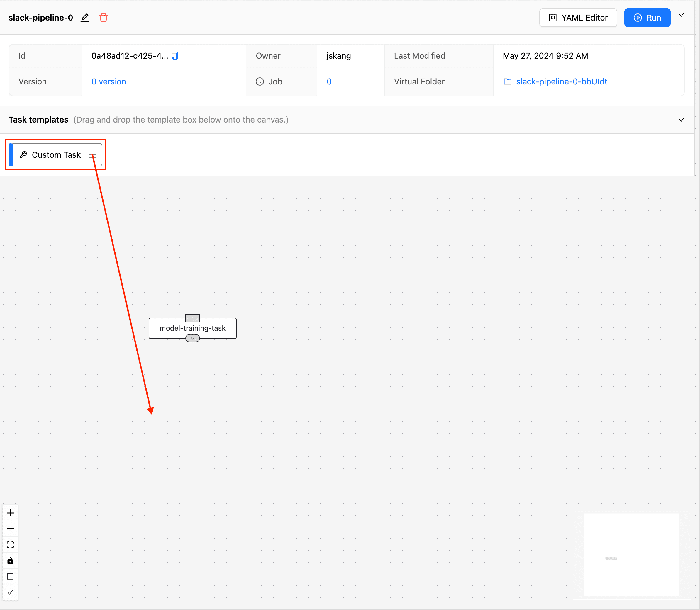Click the top connector handle of model-training-task
Viewport: 700px width, 610px height.
(193, 318)
